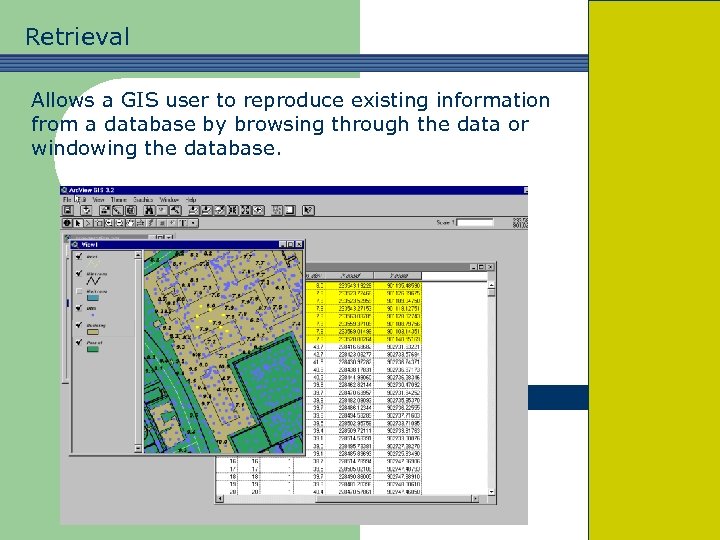
Task: Close the attribute table window
Action: pos(490,267)
